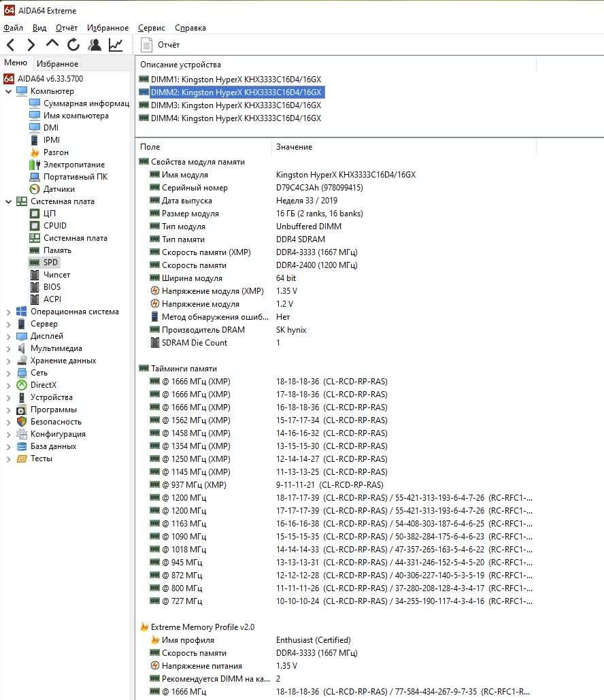Open the Чипсет chip icon item
Image resolution: width=604 pixels, height=700 pixels.
[x=35, y=275]
